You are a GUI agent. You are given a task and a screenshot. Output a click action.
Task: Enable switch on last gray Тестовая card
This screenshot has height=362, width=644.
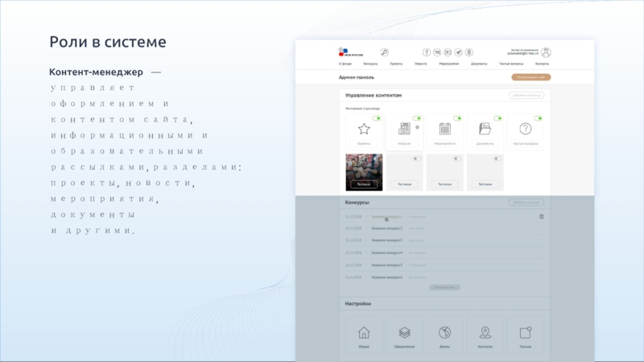tap(497, 158)
